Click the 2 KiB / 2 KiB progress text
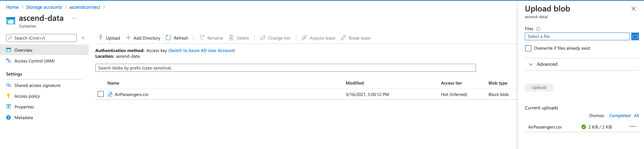The image size is (644, 149). [600, 127]
